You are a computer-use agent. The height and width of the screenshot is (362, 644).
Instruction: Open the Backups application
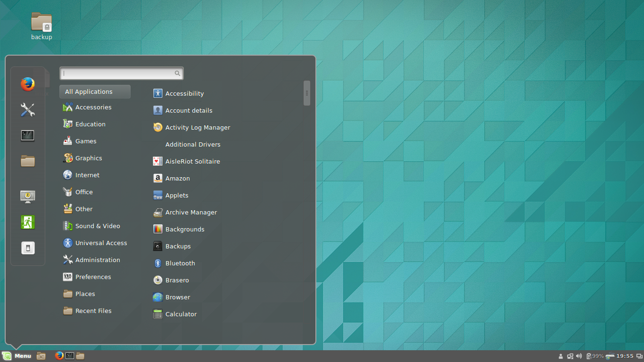tap(178, 246)
